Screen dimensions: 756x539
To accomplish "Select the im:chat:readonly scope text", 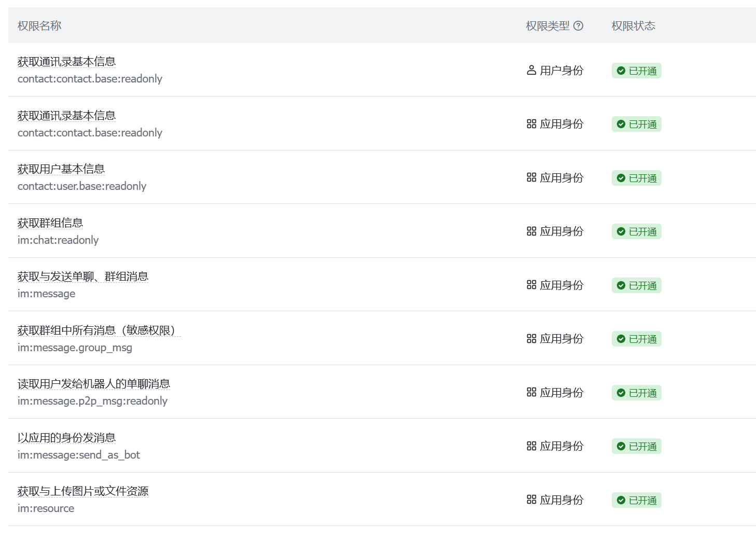I will (x=58, y=240).
